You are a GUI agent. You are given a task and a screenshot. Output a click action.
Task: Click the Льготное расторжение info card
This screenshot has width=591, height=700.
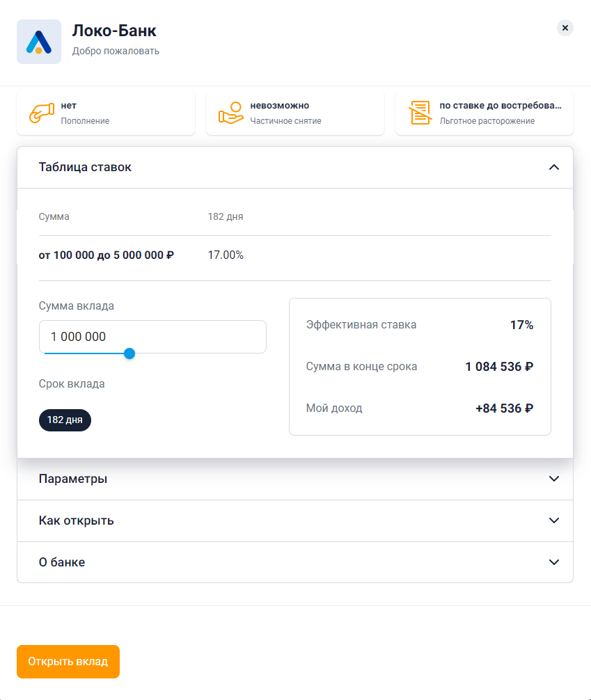484,113
